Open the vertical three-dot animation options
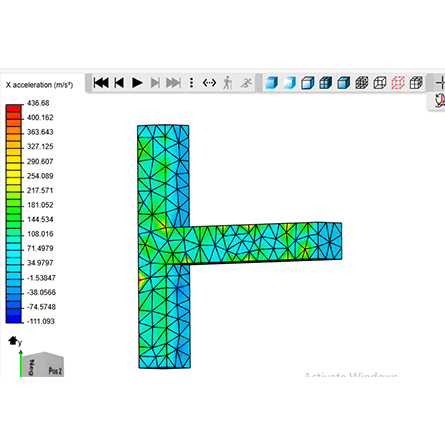 (x=191, y=83)
